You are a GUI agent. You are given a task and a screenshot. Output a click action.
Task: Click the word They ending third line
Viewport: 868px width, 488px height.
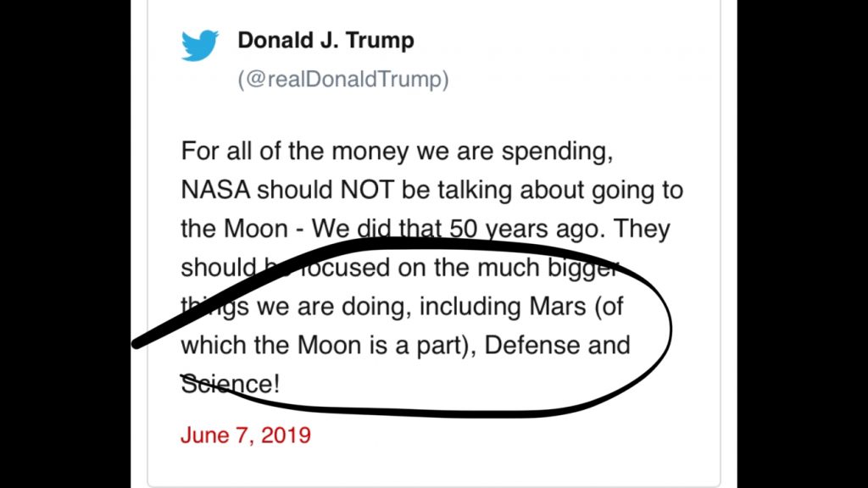[642, 229]
